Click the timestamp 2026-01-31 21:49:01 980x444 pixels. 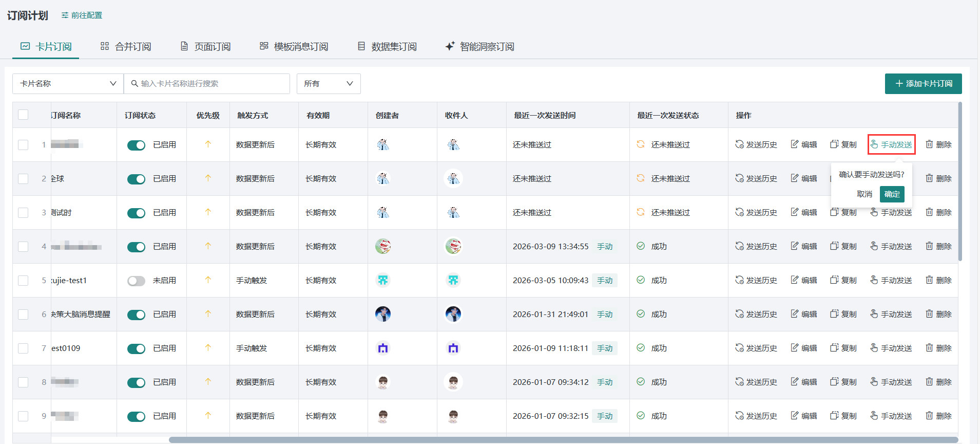tap(550, 314)
